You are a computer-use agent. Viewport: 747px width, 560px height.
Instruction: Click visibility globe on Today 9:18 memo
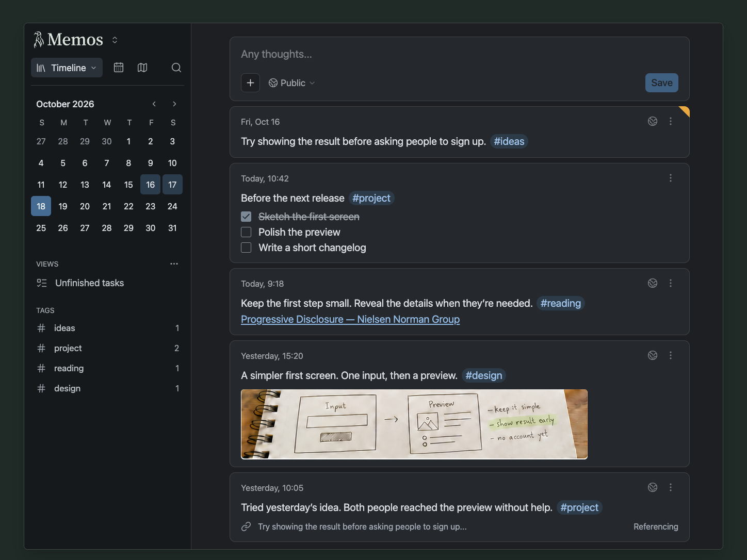[x=653, y=283]
